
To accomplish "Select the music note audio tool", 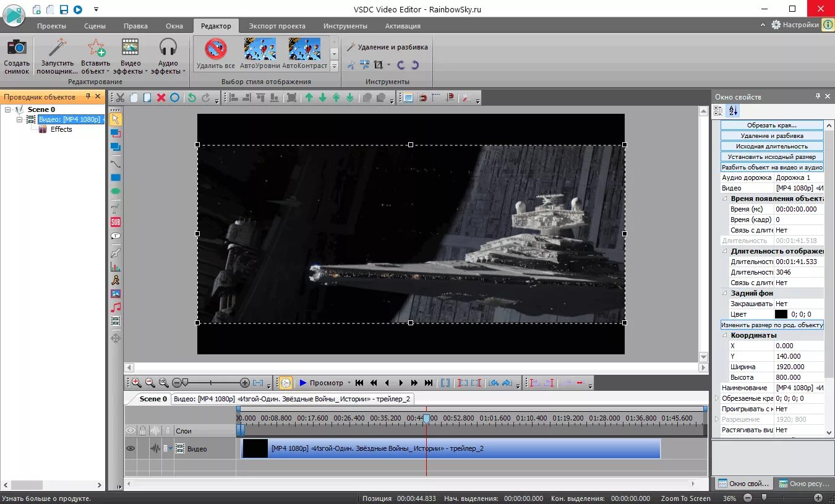I will pos(116,307).
